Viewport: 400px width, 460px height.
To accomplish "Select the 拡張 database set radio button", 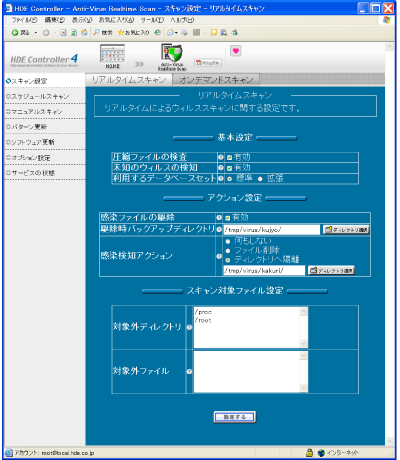I will point(260,179).
